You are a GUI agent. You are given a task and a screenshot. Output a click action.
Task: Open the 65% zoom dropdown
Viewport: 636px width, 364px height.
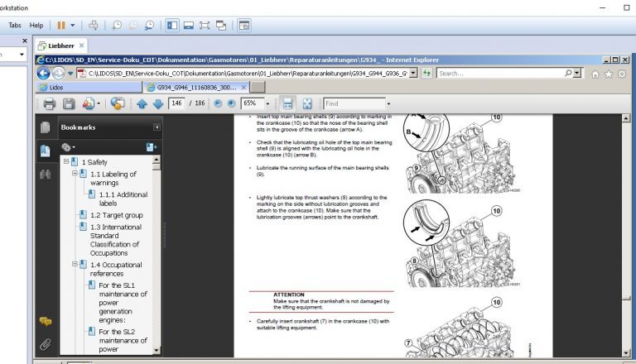click(267, 104)
